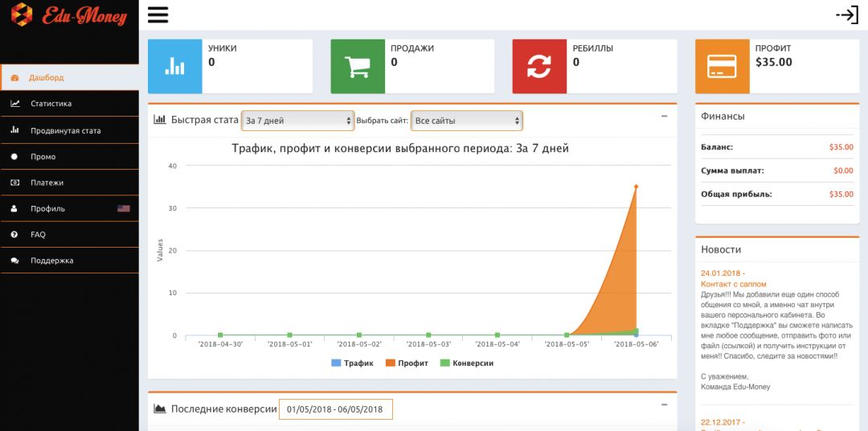Viewport: 868px width, 431px height.
Task: Toggle the hamburger sidebar menu
Action: (x=158, y=15)
